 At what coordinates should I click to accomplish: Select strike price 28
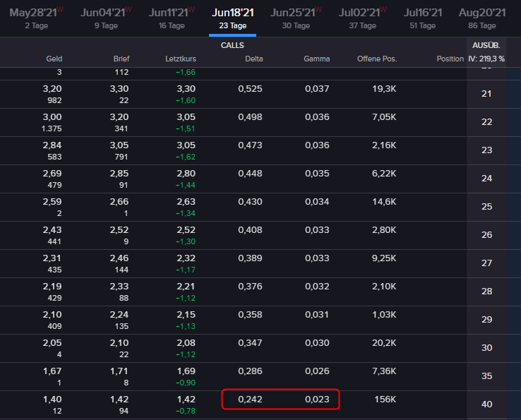pyautogui.click(x=486, y=292)
